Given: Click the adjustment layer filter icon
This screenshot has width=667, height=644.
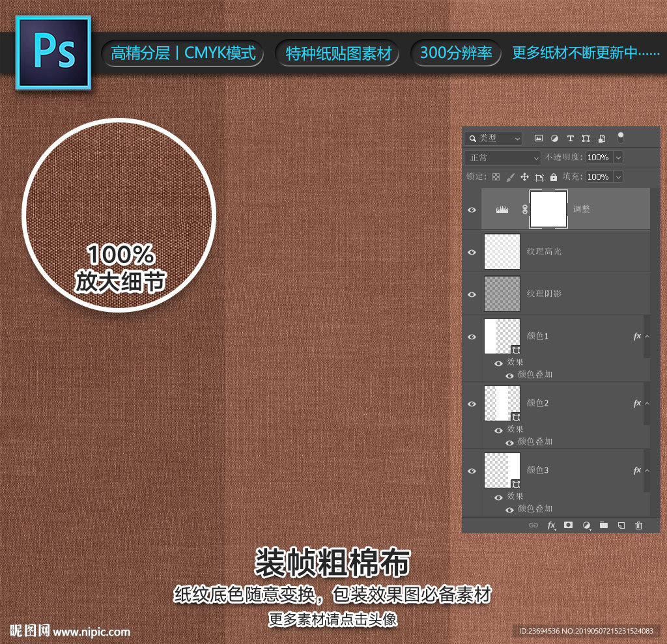Looking at the screenshot, I should coord(554,138).
